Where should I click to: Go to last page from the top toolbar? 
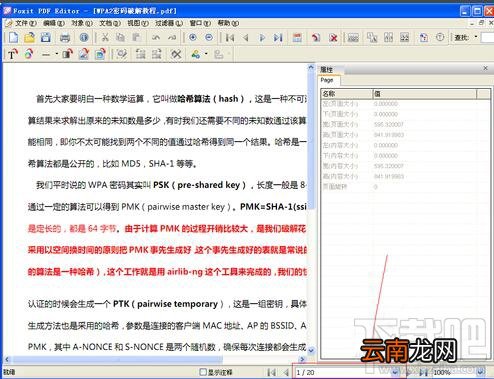tap(278, 38)
